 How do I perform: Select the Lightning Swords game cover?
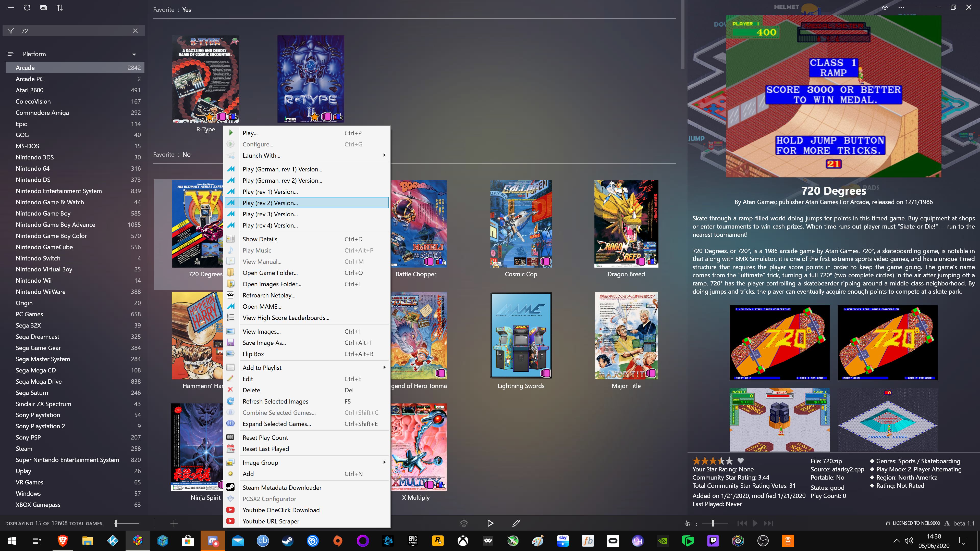521,335
